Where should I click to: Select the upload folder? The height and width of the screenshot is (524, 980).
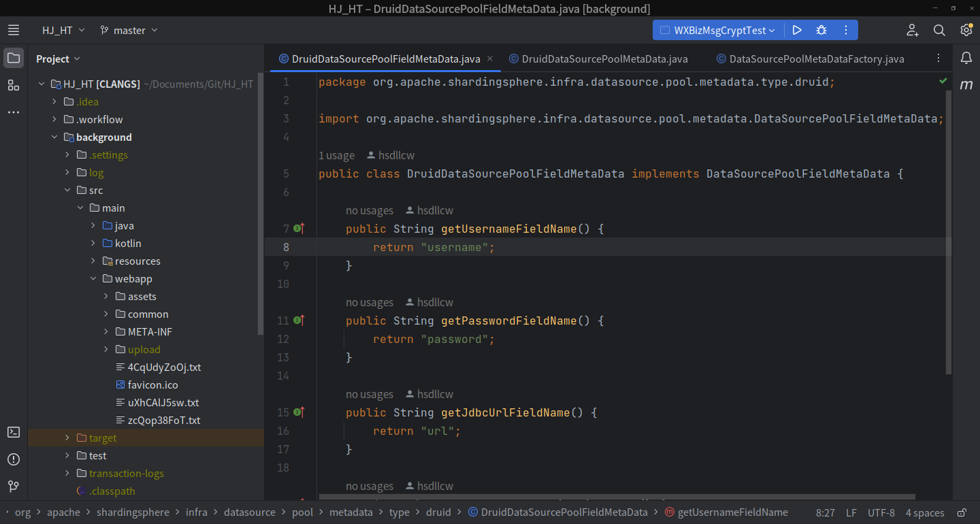pos(137,350)
